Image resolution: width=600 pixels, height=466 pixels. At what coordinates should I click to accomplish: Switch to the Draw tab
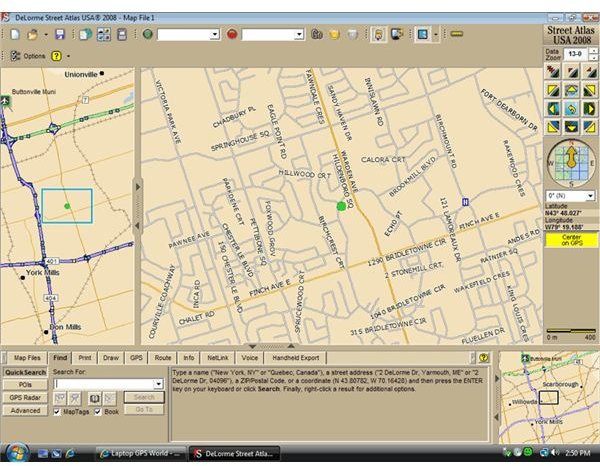(x=111, y=358)
